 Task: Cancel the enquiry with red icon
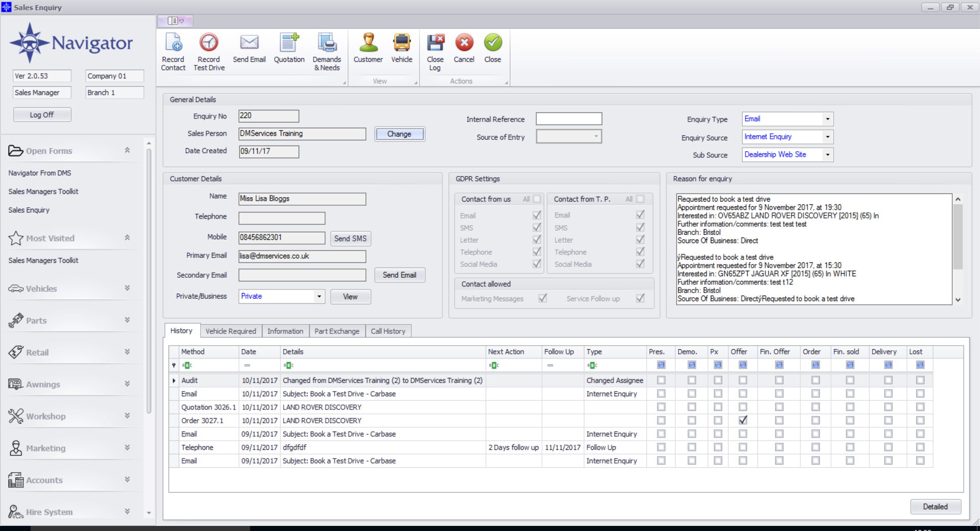click(x=464, y=43)
